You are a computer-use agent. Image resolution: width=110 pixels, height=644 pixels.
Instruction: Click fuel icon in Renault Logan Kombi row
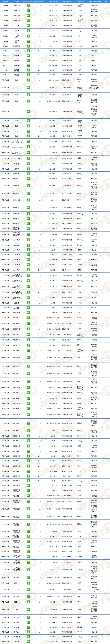click(28, 308)
